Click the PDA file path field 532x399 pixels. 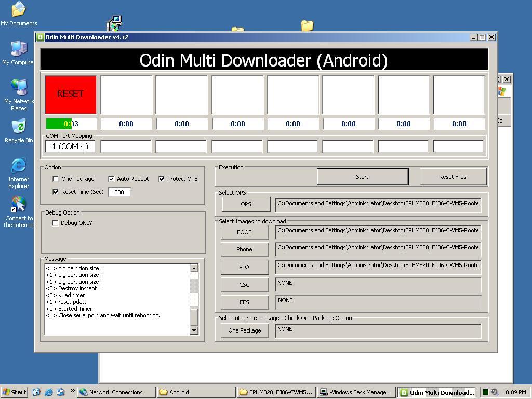click(378, 267)
